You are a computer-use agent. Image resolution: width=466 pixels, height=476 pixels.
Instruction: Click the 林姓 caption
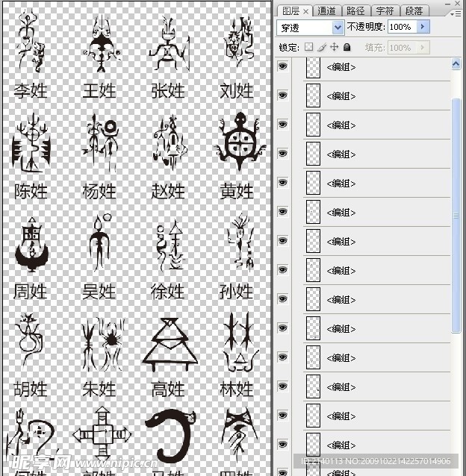[237, 389]
